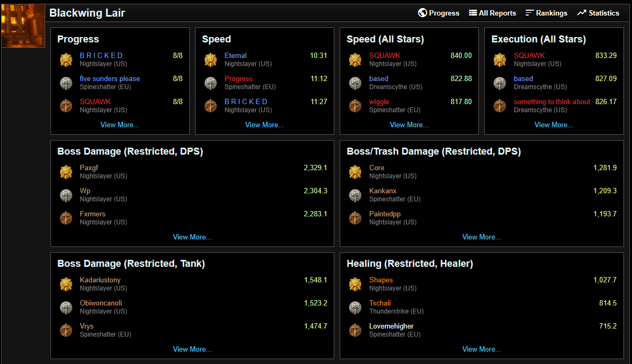Open View More under Boss Damage (Restricted, Tank)

pyautogui.click(x=192, y=350)
